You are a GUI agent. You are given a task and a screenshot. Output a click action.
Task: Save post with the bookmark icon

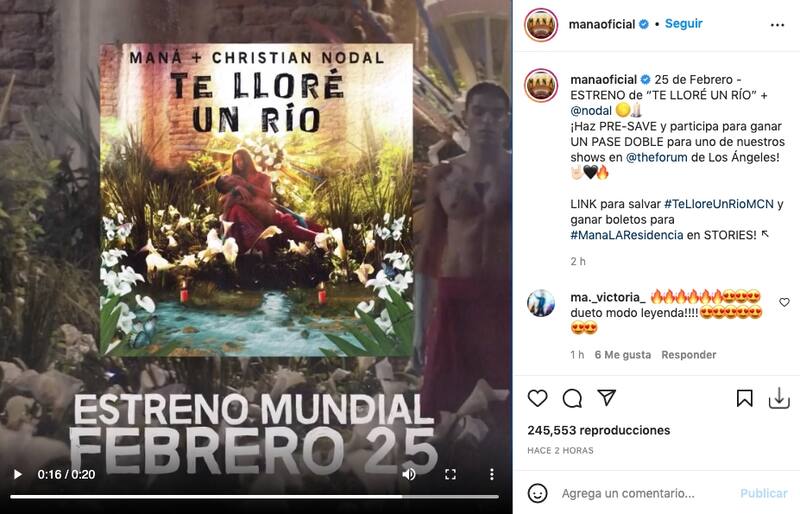tap(744, 398)
